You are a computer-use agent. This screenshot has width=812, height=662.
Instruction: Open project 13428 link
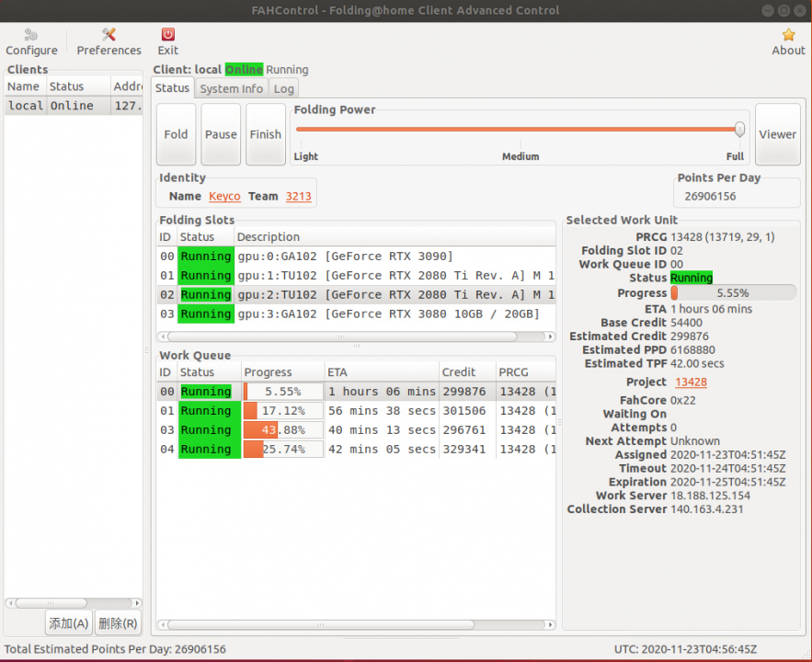click(691, 382)
